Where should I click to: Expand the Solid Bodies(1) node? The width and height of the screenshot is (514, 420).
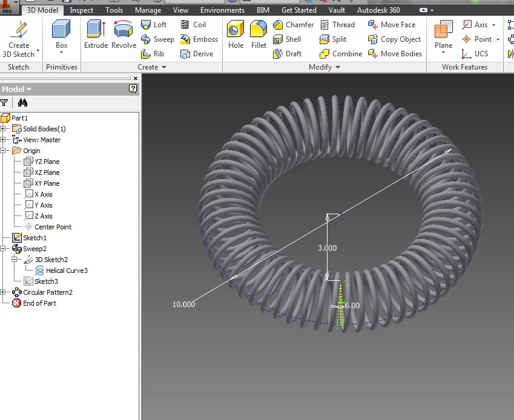click(x=2, y=129)
